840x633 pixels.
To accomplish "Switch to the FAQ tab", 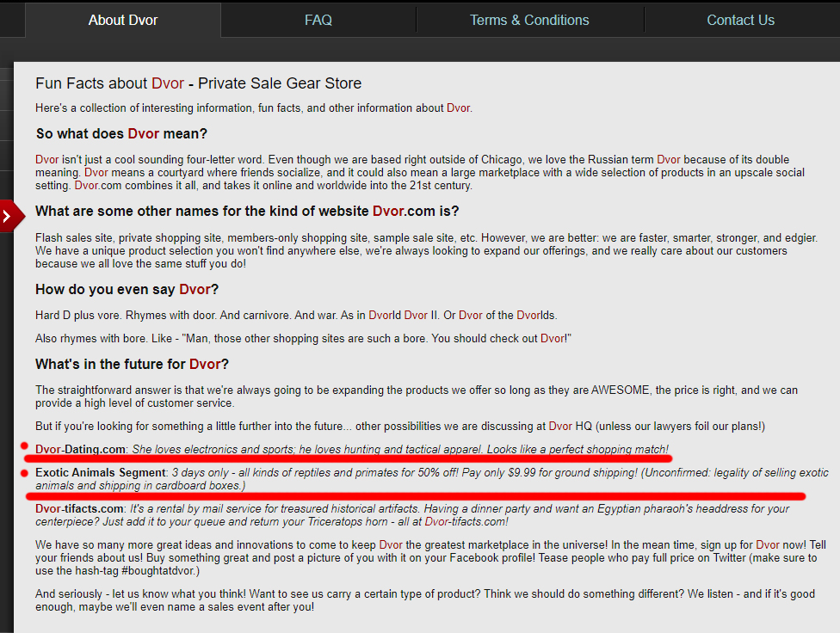I will tap(318, 21).
